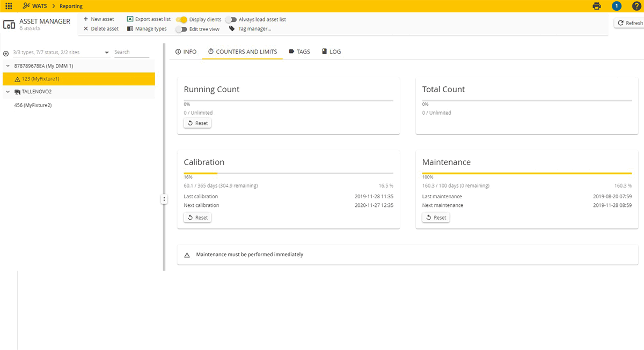Click the Asset Manager devices icon
644x350 pixels.
(9, 25)
